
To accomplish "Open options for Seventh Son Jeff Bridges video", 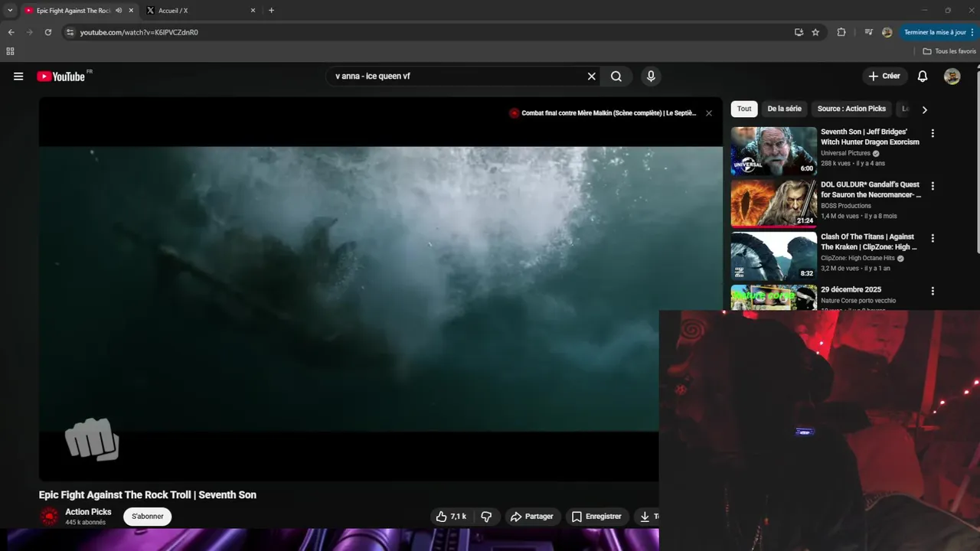I will click(933, 133).
